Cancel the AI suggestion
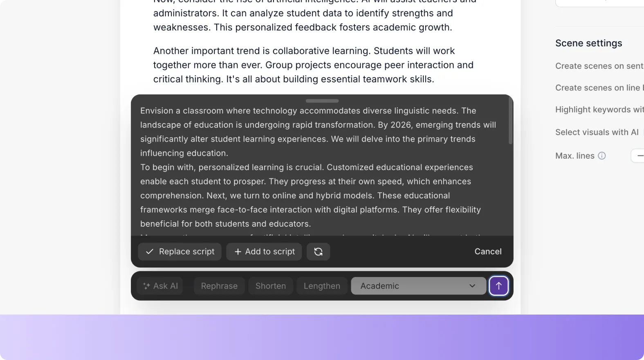 pos(488,252)
